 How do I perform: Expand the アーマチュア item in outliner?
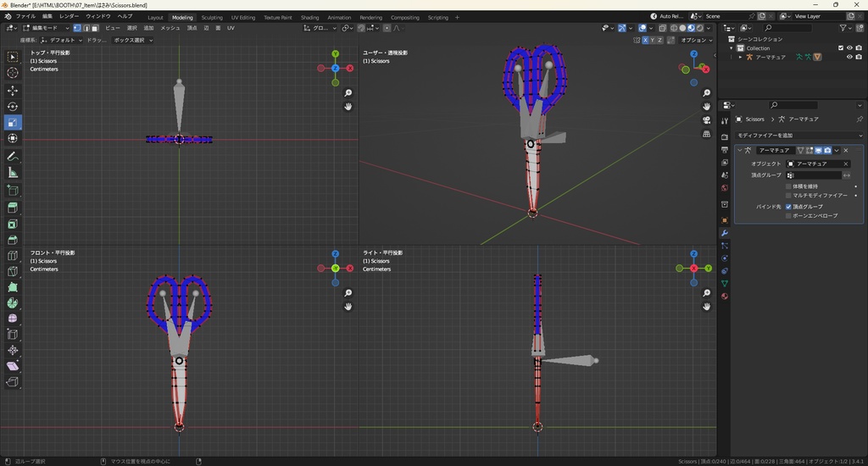pos(741,58)
